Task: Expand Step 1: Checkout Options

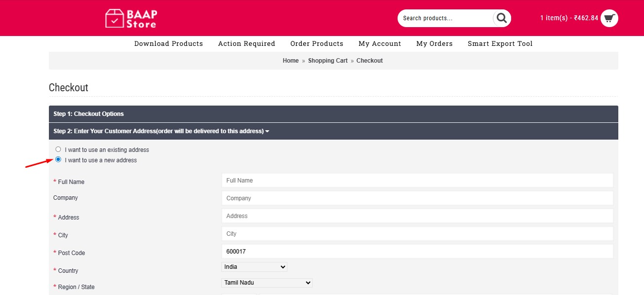Action: coord(89,114)
